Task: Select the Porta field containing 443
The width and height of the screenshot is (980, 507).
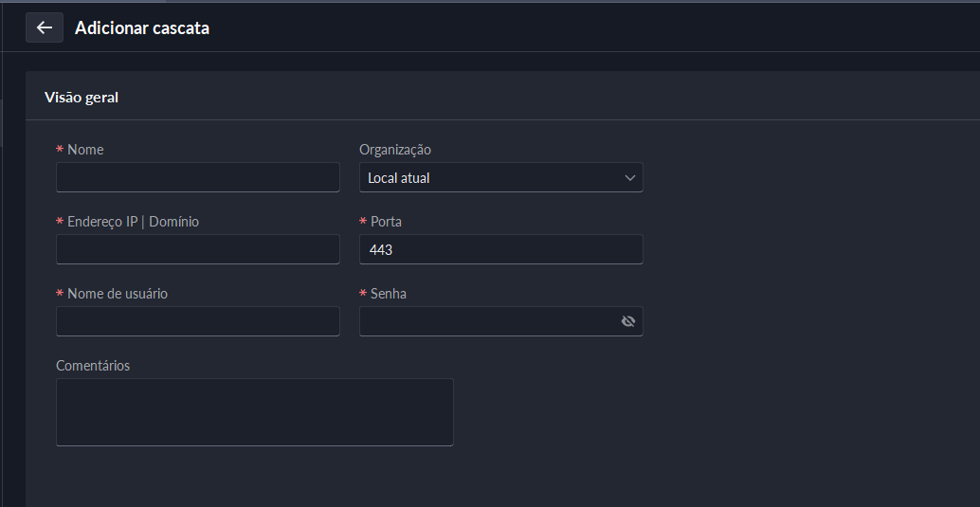Action: pos(500,249)
